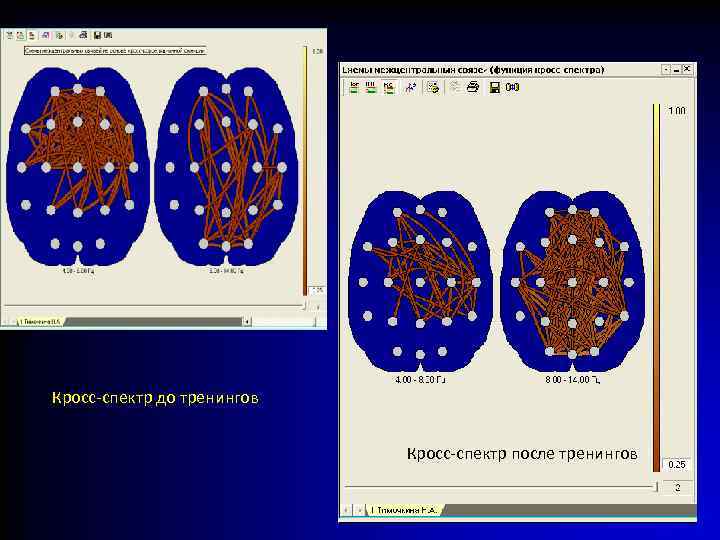Image resolution: width=720 pixels, height=540 pixels.
Task: Open the settings checklist icon in right window
Action: pyautogui.click(x=433, y=87)
